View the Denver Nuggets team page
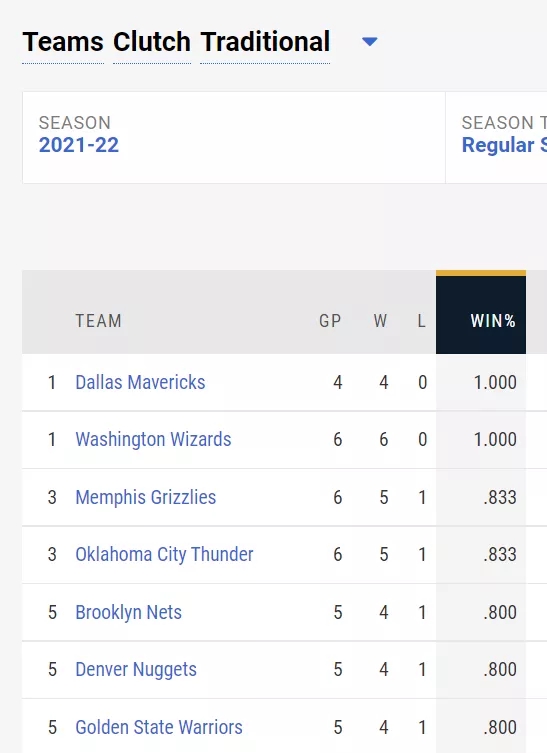 (136, 669)
